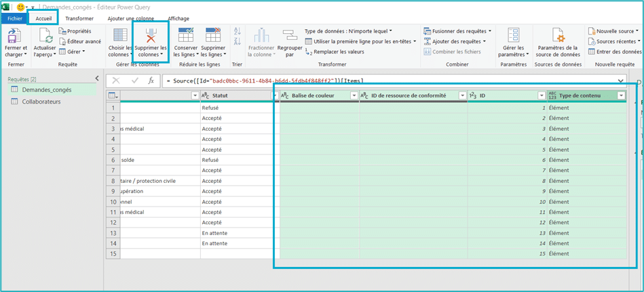Click Entrer des données
The height and width of the screenshot is (292, 644).
[x=615, y=51]
